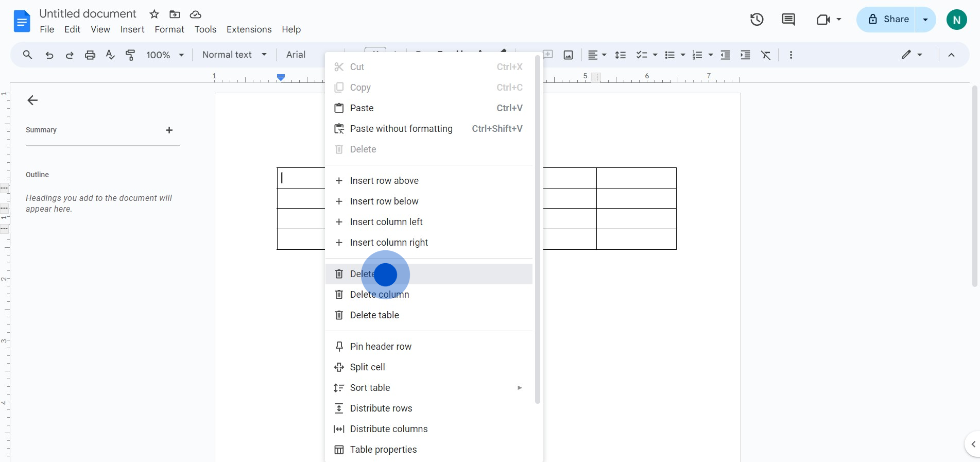Star the Untitled document

[x=154, y=14]
